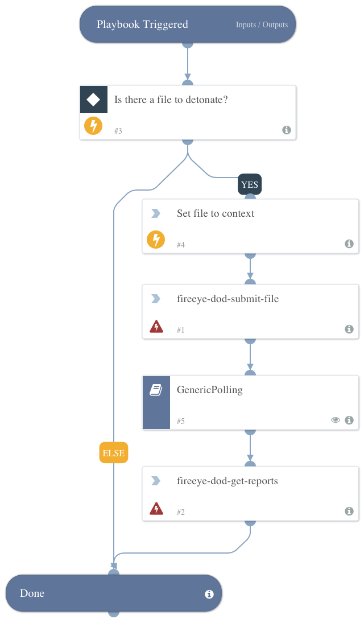
Task: Click the lightning automation icon on Set file to context
Action: 156,240
